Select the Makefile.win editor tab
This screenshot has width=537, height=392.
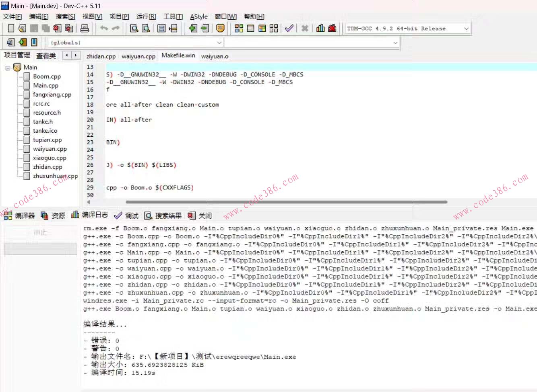coord(178,55)
